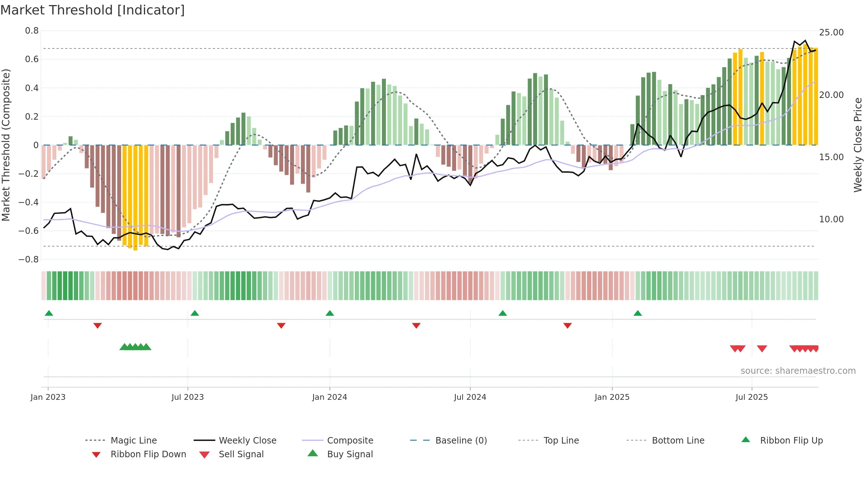Click the 0.6 left axis tick
The image size is (868, 488).
(x=32, y=59)
